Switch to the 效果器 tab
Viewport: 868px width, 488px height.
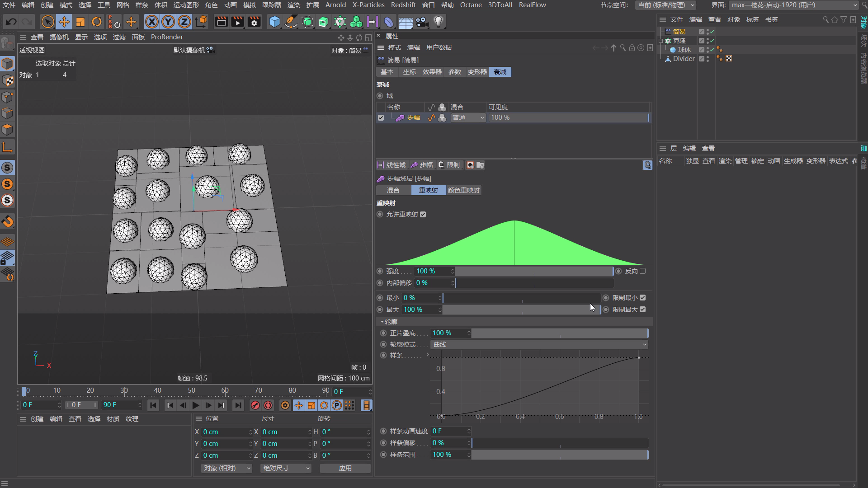(x=432, y=72)
